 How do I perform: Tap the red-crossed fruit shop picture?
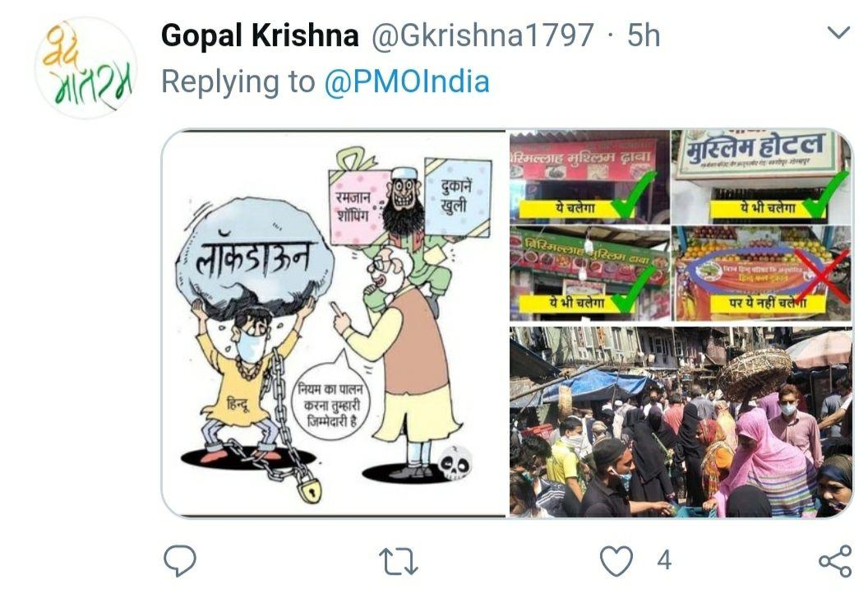click(x=761, y=273)
